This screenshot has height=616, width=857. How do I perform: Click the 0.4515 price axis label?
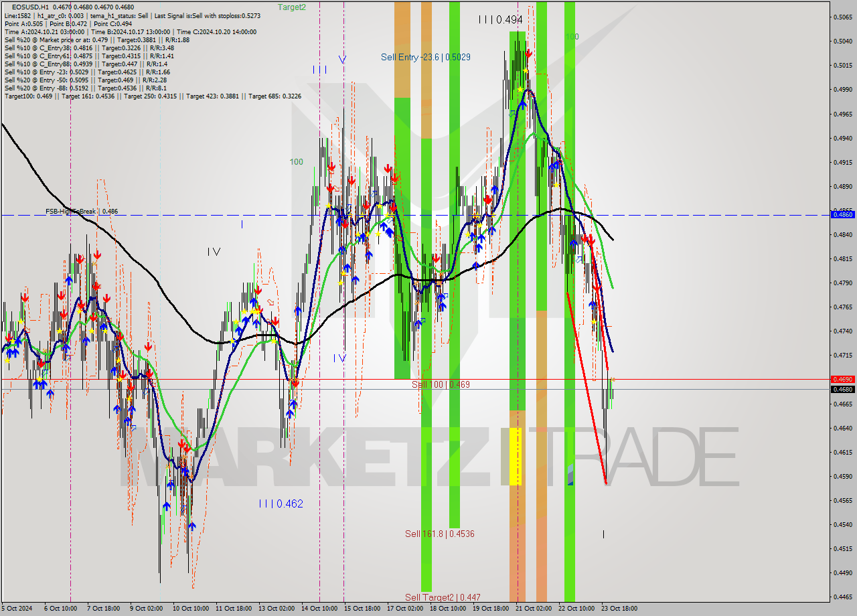[842, 548]
